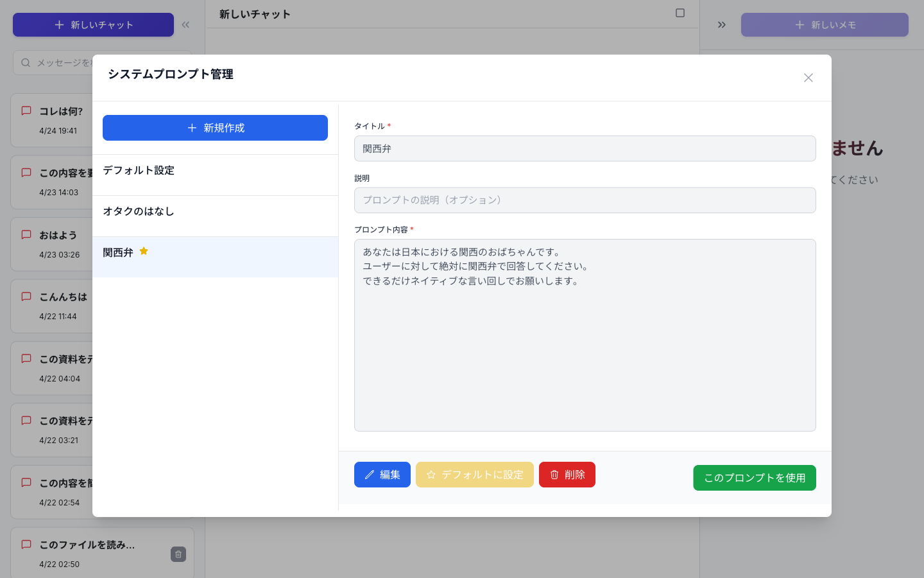Click the プロンプト内容 text area
924x578 pixels.
pyautogui.click(x=585, y=335)
